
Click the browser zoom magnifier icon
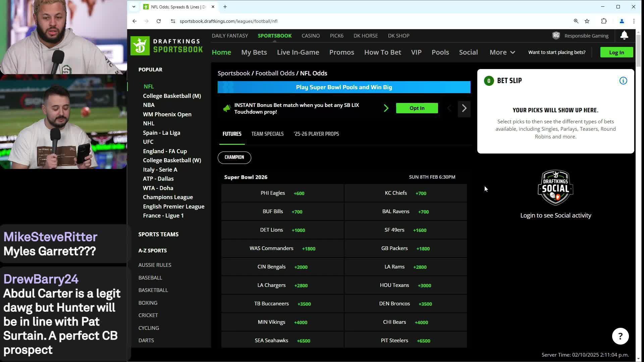pos(576,21)
